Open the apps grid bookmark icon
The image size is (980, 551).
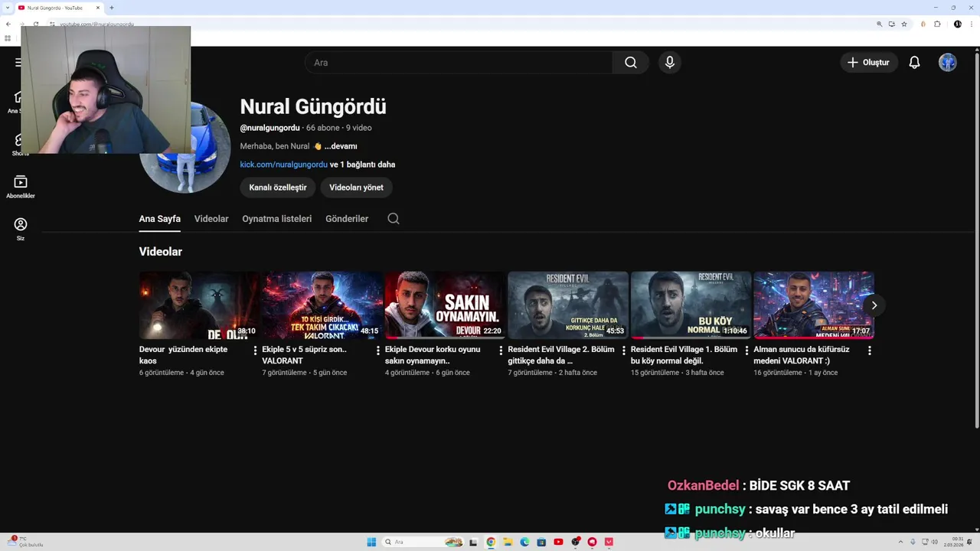click(x=8, y=38)
